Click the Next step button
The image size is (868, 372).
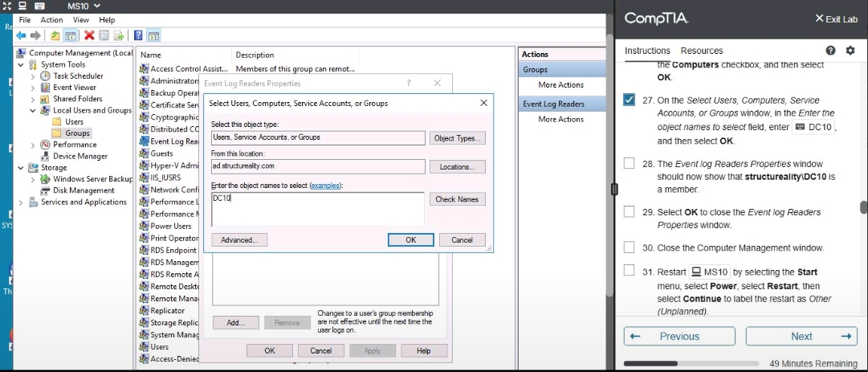tap(801, 336)
